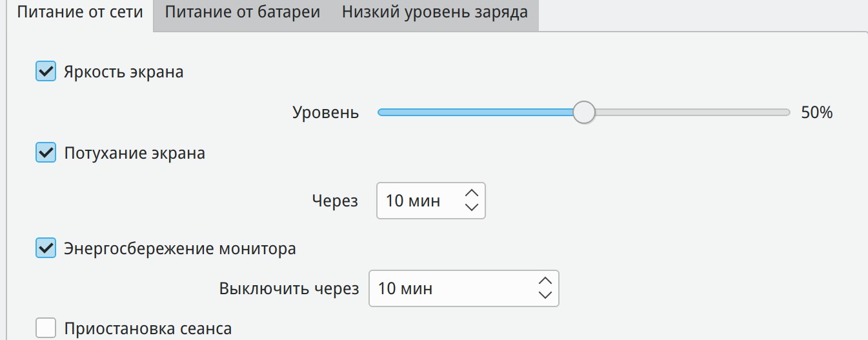Click the brightness slider handle
This screenshot has height=340, width=868.
584,112
